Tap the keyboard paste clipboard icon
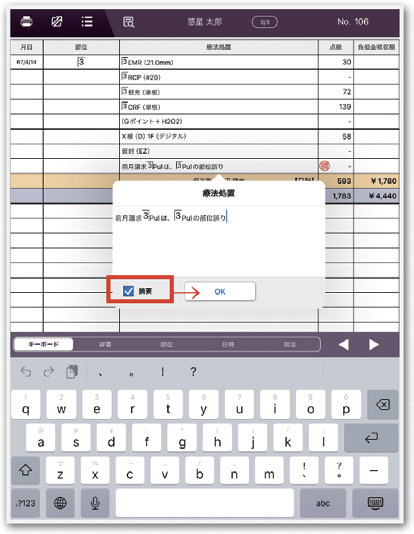The height and width of the screenshot is (534, 414). tap(72, 372)
